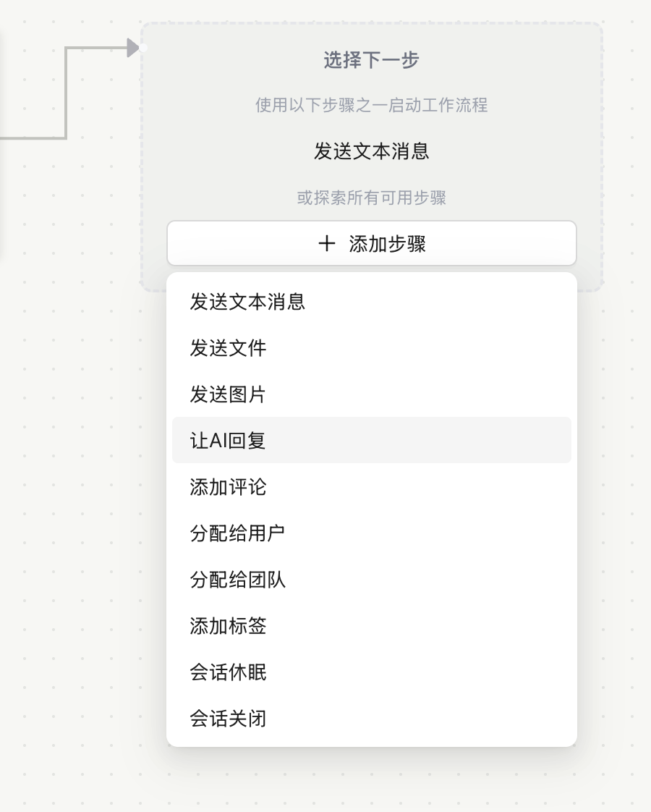
Task: Choose 分配给团队 from the menu
Action: tap(237, 580)
